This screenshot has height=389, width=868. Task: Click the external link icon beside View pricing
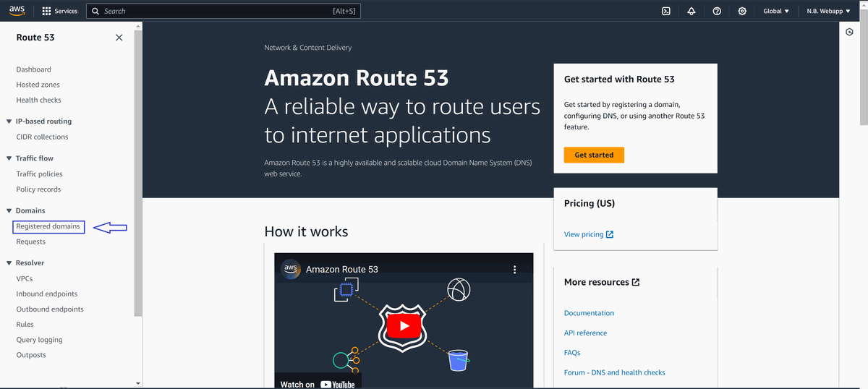click(x=610, y=234)
